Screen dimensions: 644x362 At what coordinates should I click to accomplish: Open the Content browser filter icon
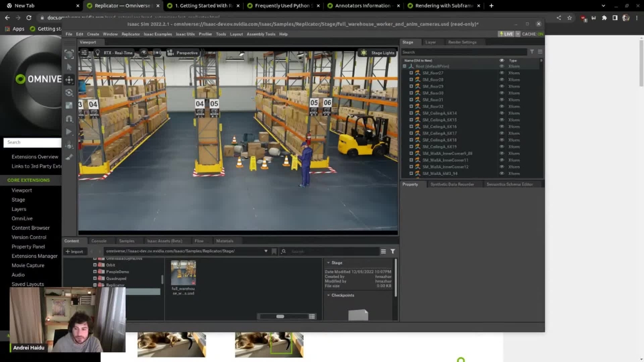pyautogui.click(x=393, y=252)
